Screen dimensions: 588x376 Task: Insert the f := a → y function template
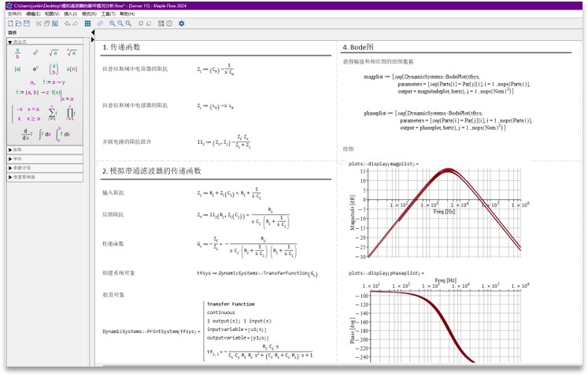54,82
